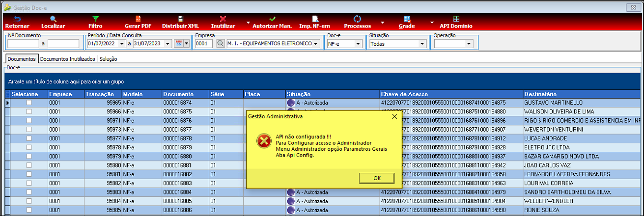644x216 pixels.
Task: Sort by the Transação column header
Action: (103, 94)
